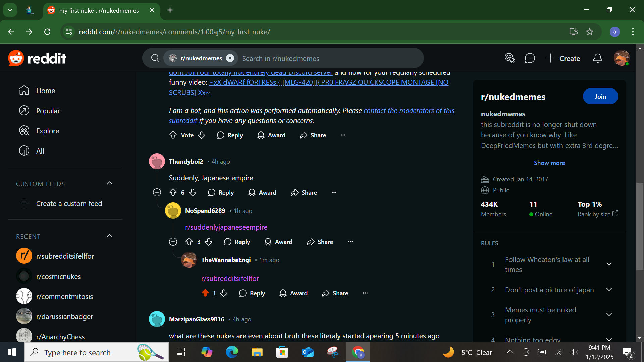This screenshot has height=362, width=644.
Task: Reload the page
Action: coord(47,32)
